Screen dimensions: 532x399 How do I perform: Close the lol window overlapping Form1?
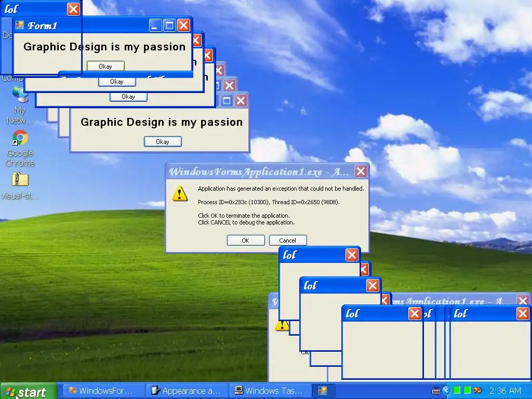73,9
